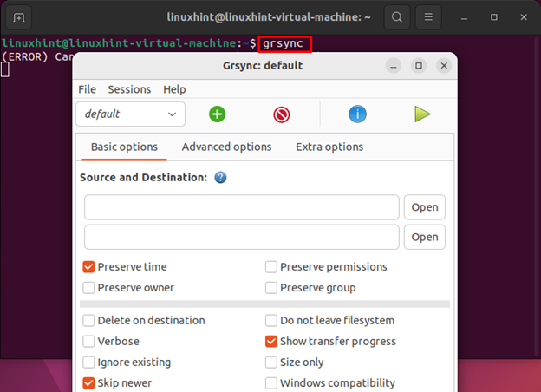541x392 pixels.
Task: Maximize the Grsync window
Action: tap(419, 66)
